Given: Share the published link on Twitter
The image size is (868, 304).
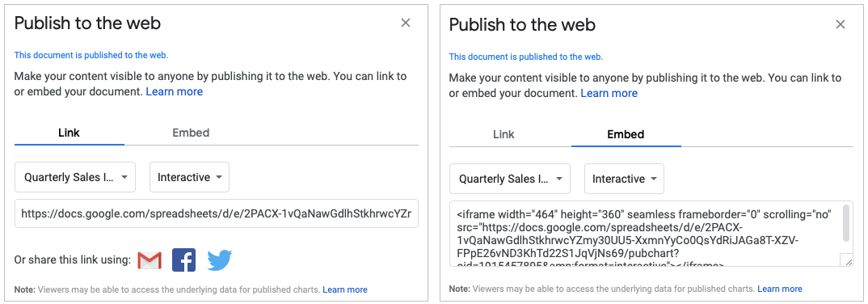Looking at the screenshot, I should pyautogui.click(x=220, y=260).
